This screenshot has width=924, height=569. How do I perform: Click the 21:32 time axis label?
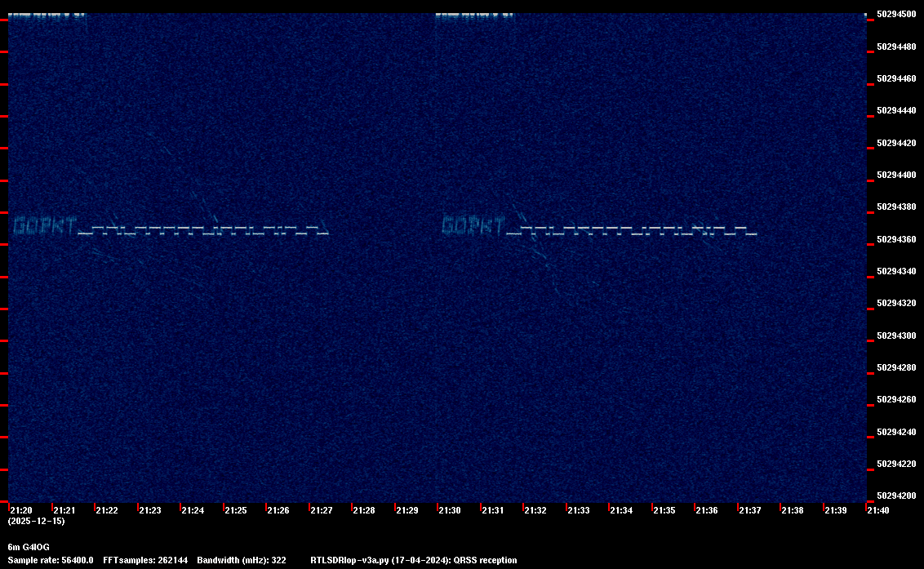pos(535,510)
